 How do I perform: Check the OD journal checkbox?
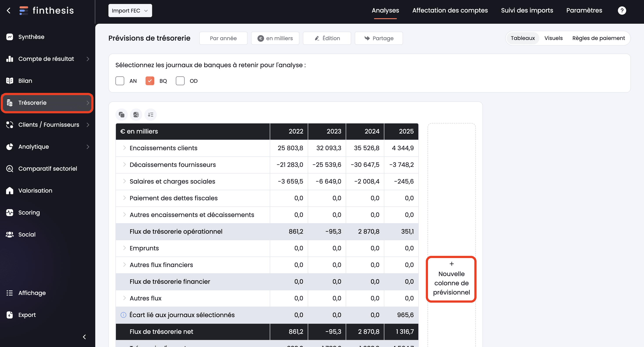click(x=180, y=81)
